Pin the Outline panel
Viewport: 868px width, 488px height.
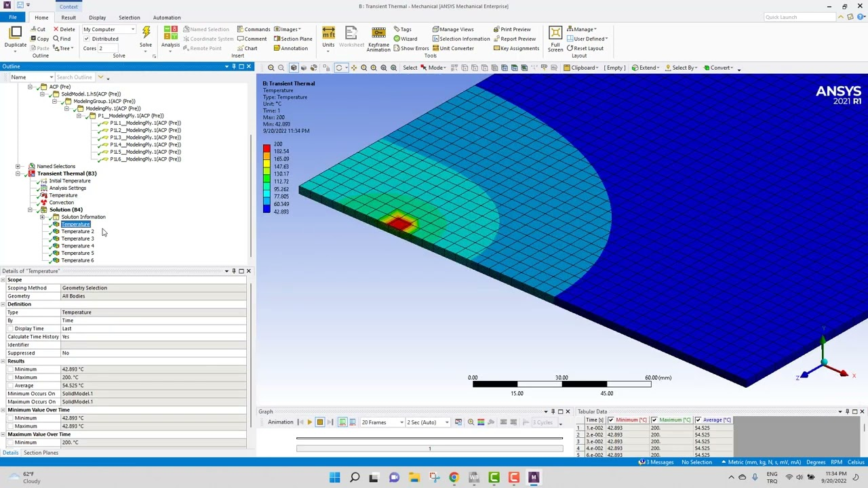pyautogui.click(x=233, y=66)
